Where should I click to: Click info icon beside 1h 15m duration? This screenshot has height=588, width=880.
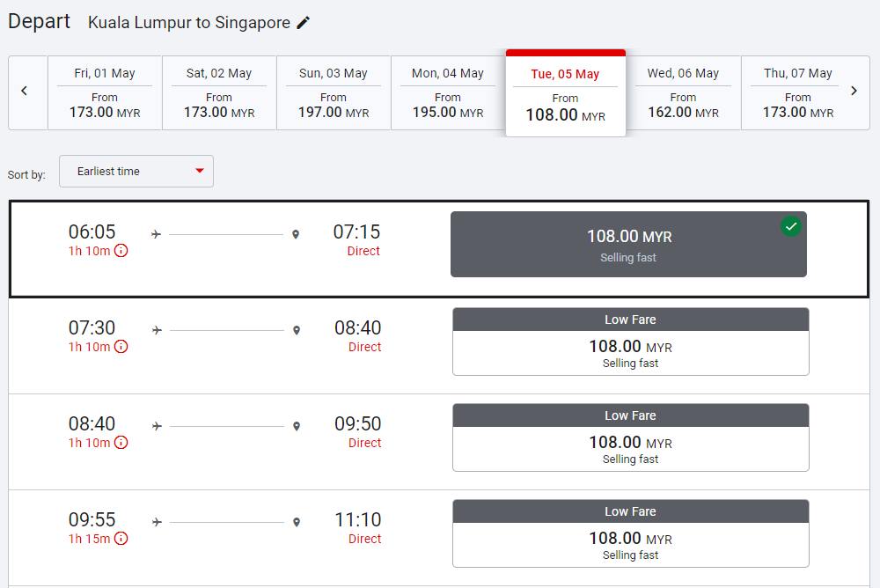pyautogui.click(x=121, y=539)
